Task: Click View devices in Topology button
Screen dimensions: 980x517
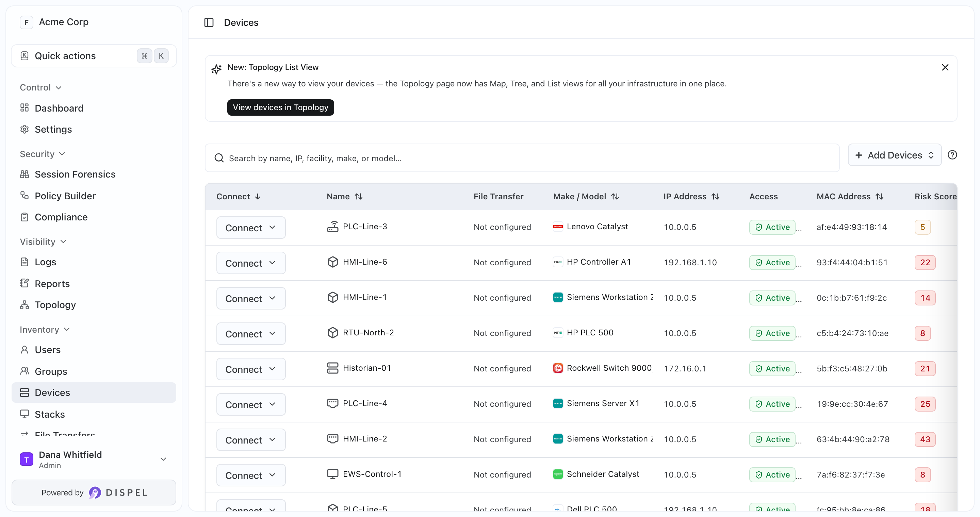Action: point(280,107)
